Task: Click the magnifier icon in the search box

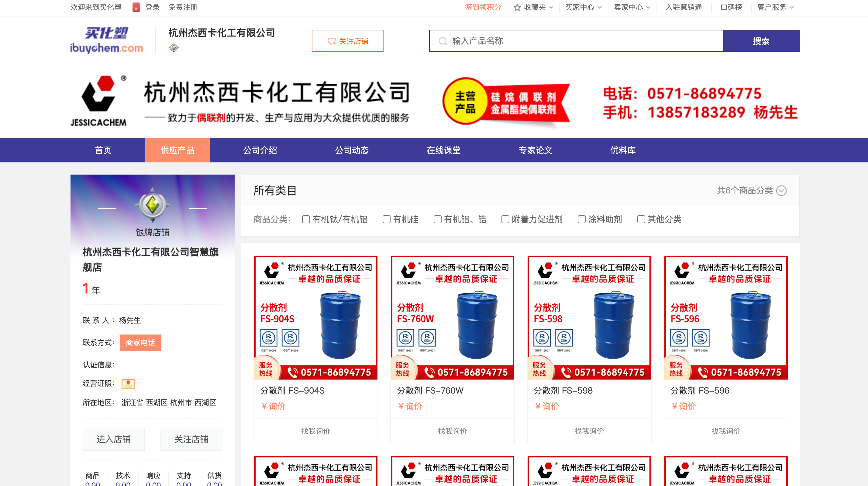Action: [x=443, y=41]
